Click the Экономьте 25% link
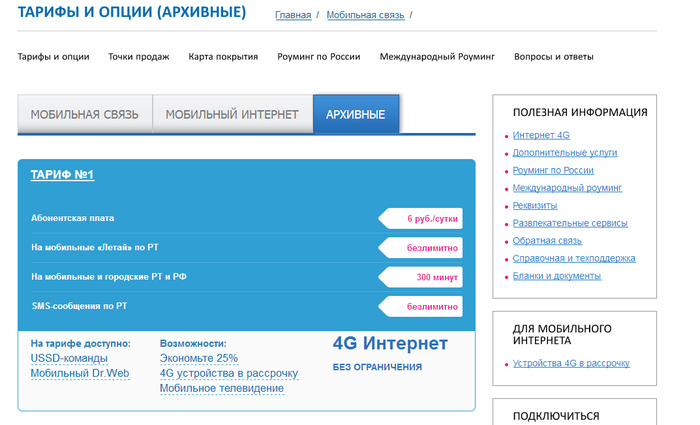The image size is (700, 425). [x=199, y=358]
